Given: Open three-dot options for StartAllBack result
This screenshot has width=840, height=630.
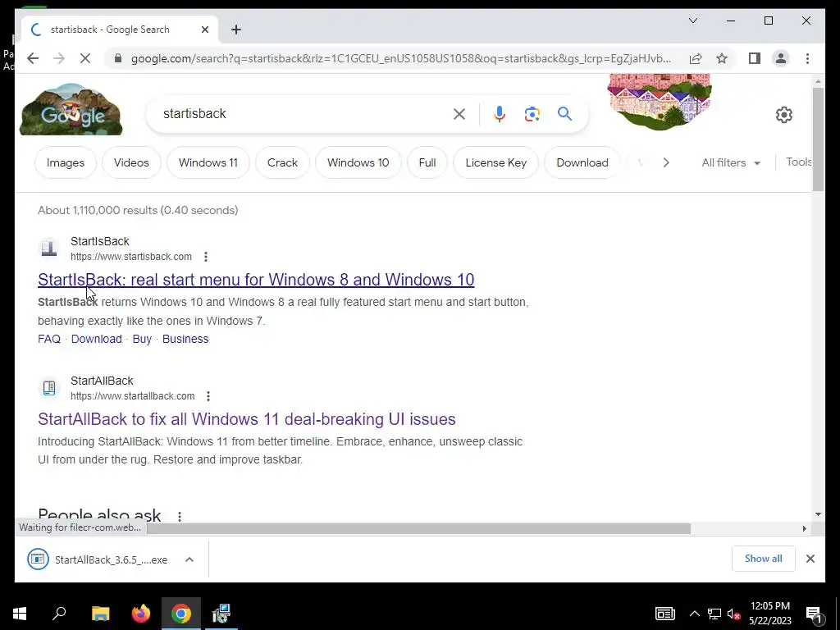Looking at the screenshot, I should pyautogui.click(x=208, y=396).
